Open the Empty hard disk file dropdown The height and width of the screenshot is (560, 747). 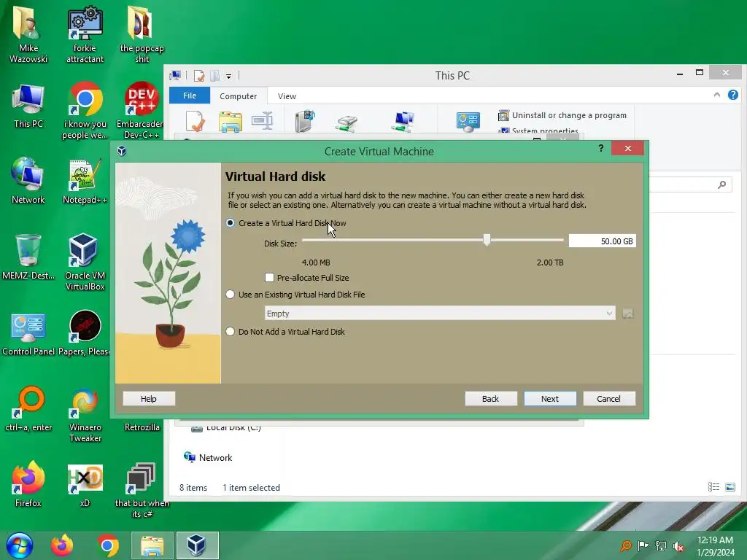pyautogui.click(x=440, y=314)
